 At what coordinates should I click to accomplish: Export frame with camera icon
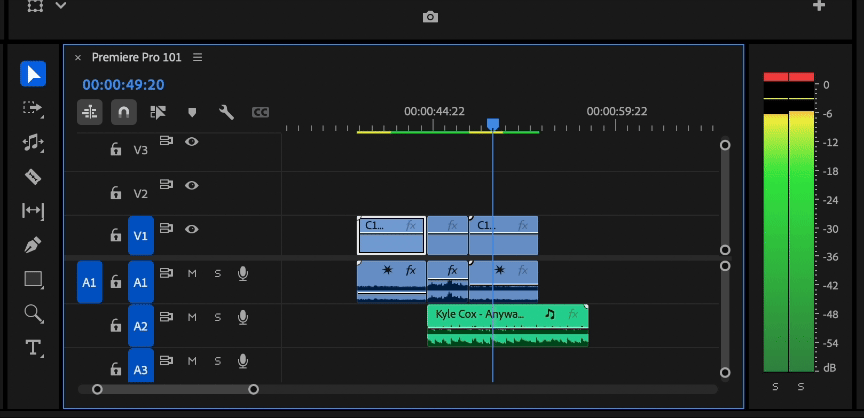tap(430, 18)
